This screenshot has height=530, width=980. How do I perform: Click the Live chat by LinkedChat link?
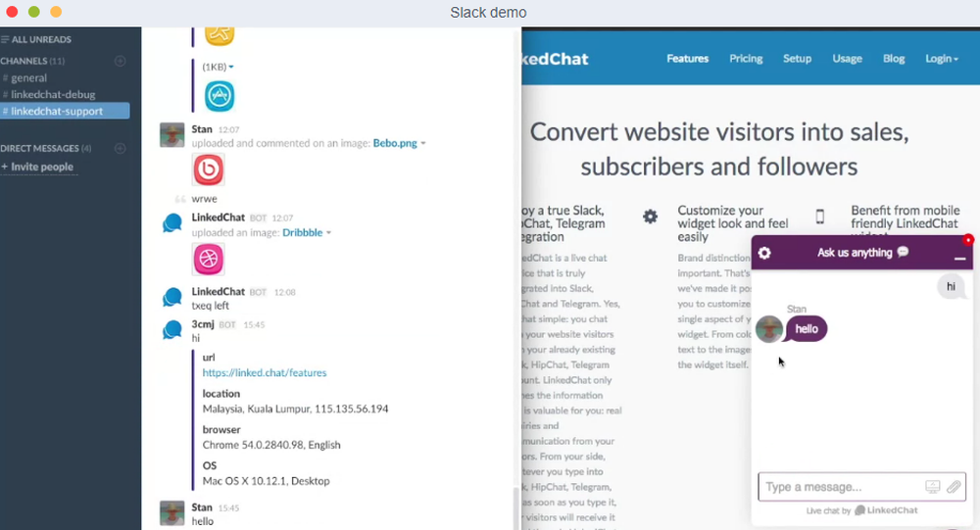coord(861,510)
